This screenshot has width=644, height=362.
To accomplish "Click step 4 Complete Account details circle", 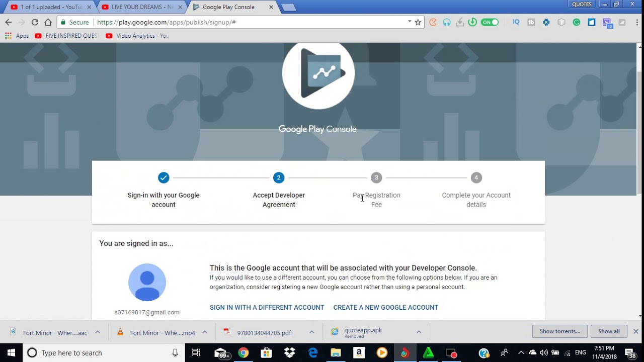I will point(476,177).
